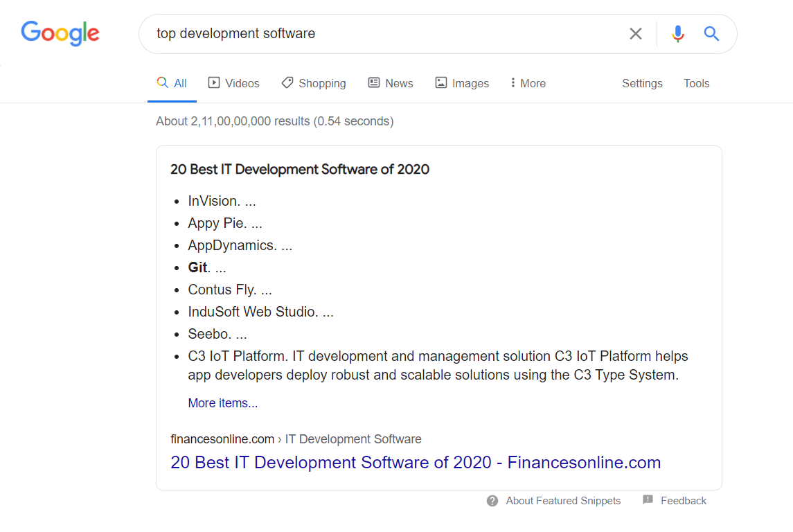Screen dimensions: 793x532
Task: Click the More items... link
Action: 222,403
